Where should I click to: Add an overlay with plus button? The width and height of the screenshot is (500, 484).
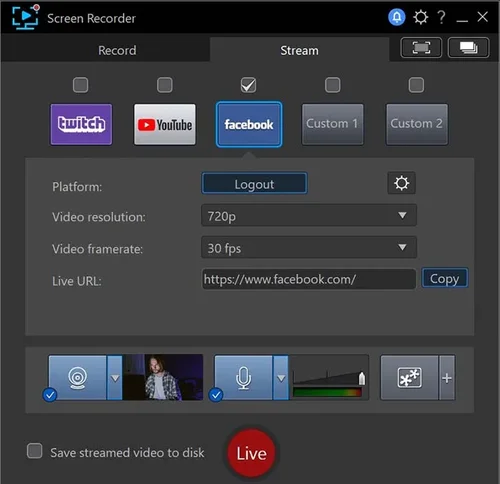click(447, 378)
